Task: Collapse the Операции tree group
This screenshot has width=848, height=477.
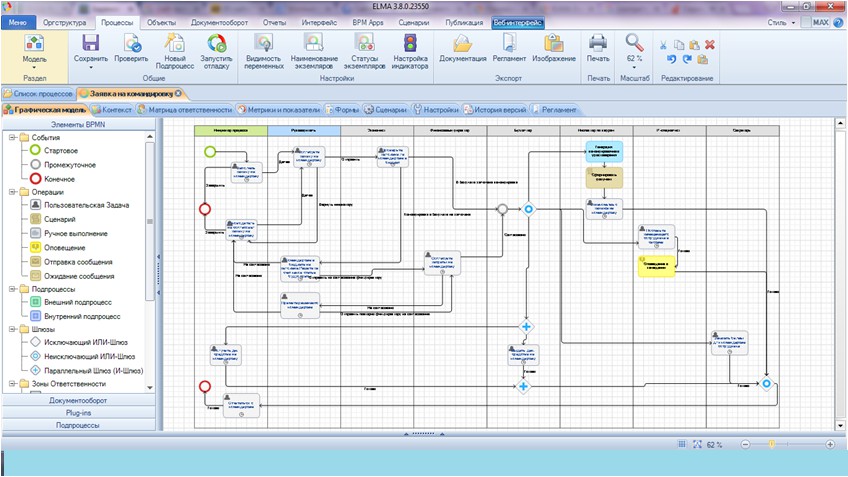Action: pos(12,191)
